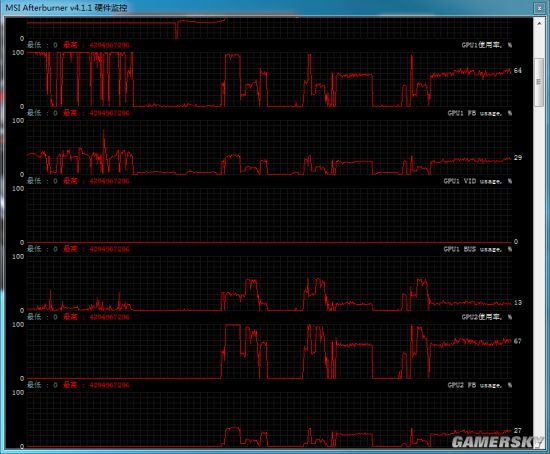Viewport: 550px width, 454px height.
Task: Click the min/max readout under GPU1 usage graph
Action: pyautogui.click(x=78, y=113)
